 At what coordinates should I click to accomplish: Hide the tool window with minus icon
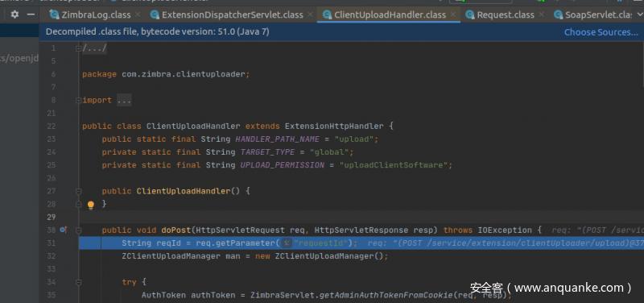(31, 15)
